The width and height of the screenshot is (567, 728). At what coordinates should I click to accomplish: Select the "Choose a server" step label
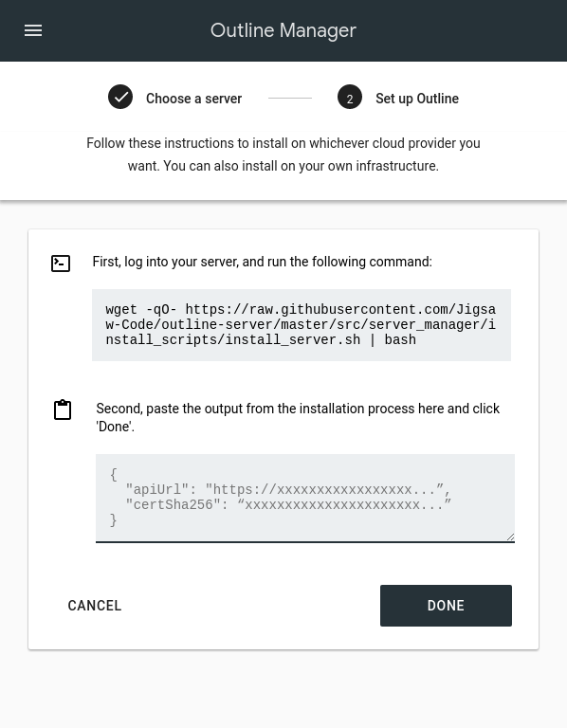(193, 99)
